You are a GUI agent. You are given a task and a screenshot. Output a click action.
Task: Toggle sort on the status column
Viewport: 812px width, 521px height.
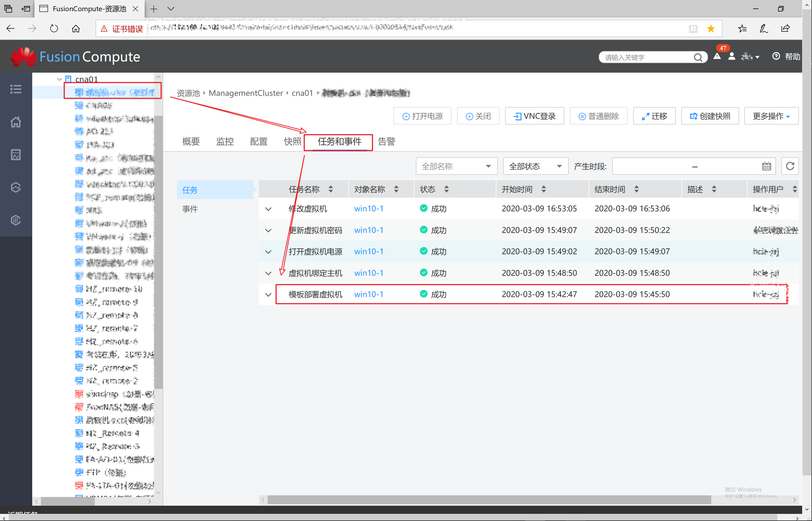(446, 189)
